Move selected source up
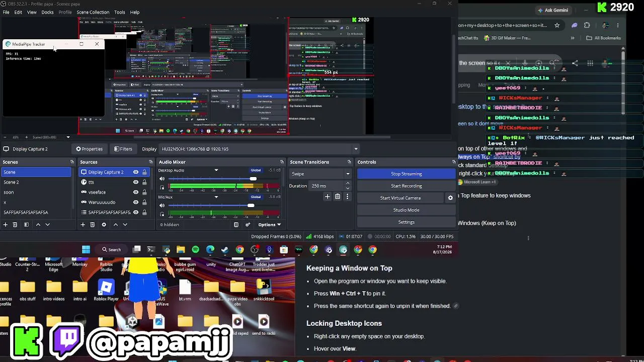644x362 pixels. pos(115,225)
